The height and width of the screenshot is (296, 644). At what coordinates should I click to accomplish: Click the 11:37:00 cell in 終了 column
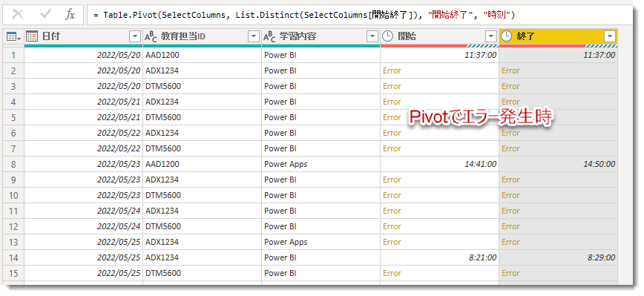click(x=558, y=55)
